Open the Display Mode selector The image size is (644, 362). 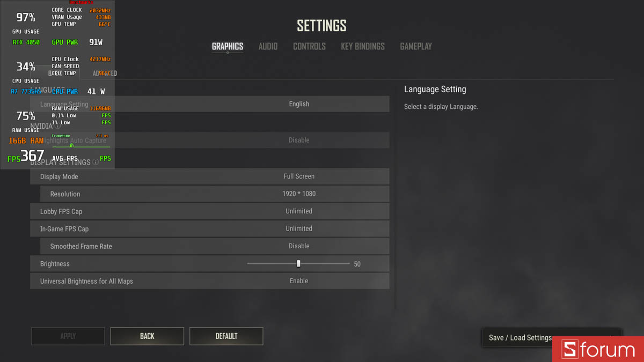pyautogui.click(x=299, y=176)
